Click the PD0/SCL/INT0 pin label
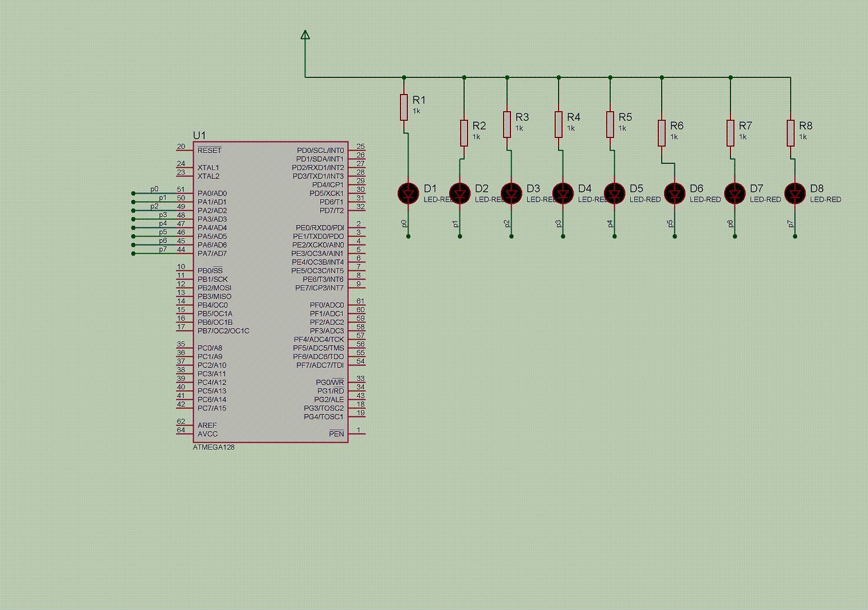 [320, 150]
